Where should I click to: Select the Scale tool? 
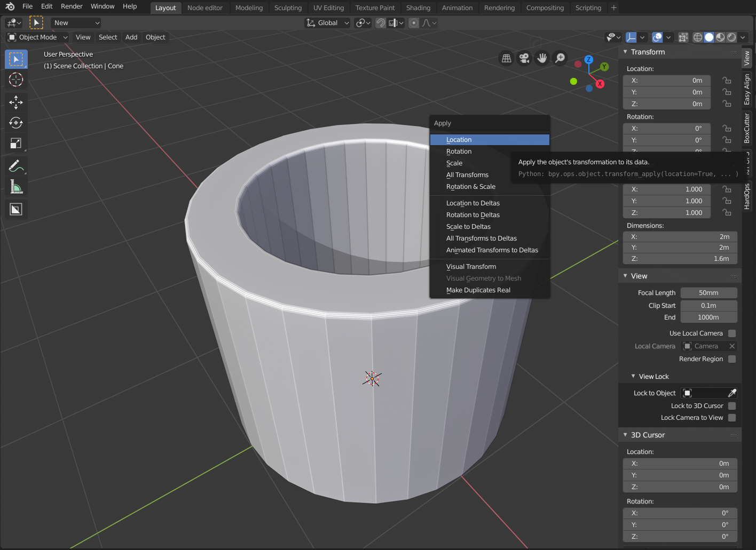point(16,144)
